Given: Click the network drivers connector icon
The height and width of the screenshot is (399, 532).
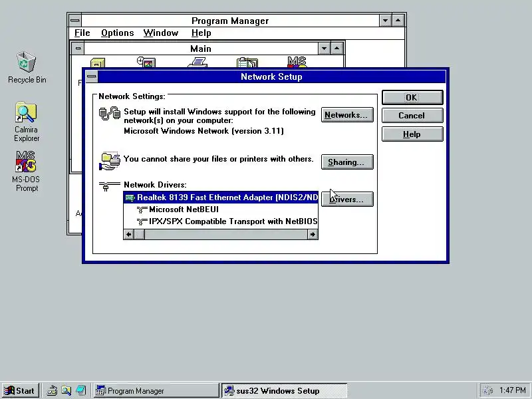Looking at the screenshot, I should coord(109,186).
